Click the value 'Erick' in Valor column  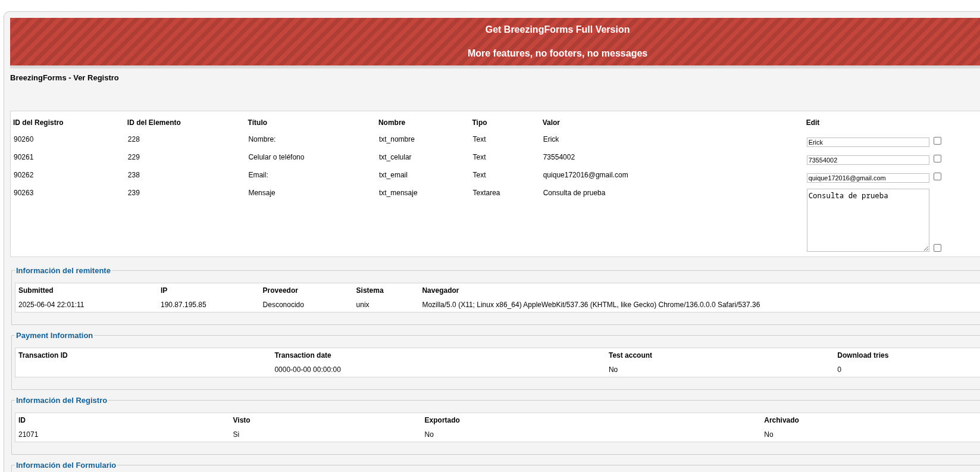click(x=551, y=139)
